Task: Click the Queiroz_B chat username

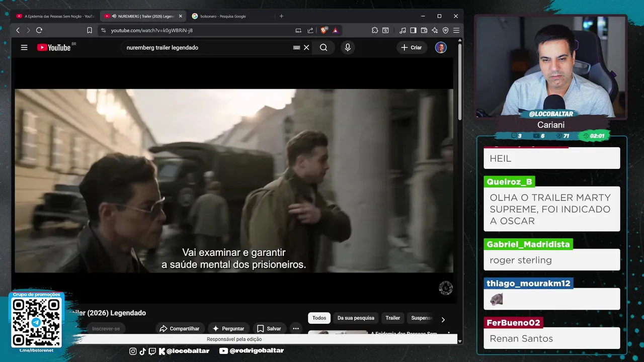Action: (x=509, y=182)
